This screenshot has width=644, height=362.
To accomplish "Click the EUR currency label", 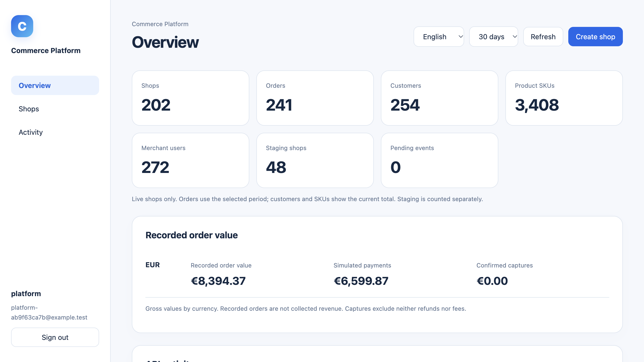I will coord(152,265).
